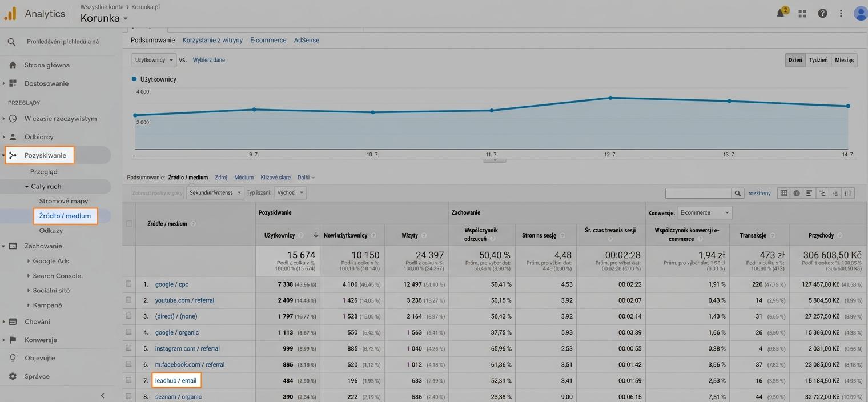
Task: Click the Wybierz dane link
Action: tap(209, 60)
